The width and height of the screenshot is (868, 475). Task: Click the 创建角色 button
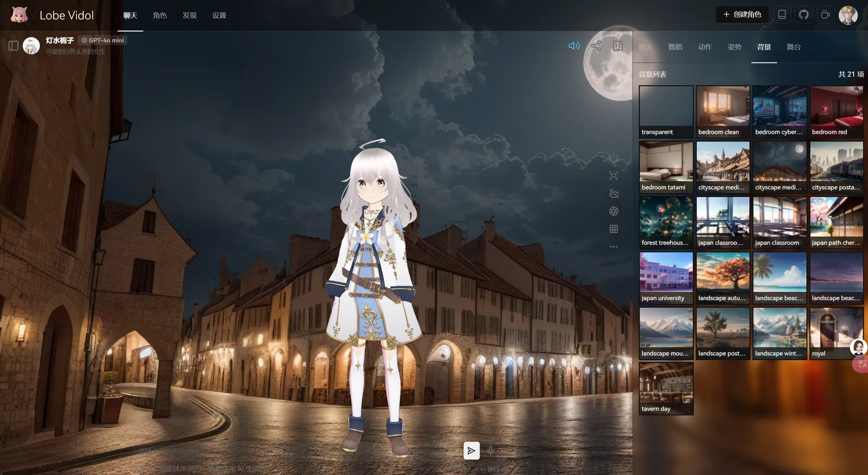tap(742, 15)
